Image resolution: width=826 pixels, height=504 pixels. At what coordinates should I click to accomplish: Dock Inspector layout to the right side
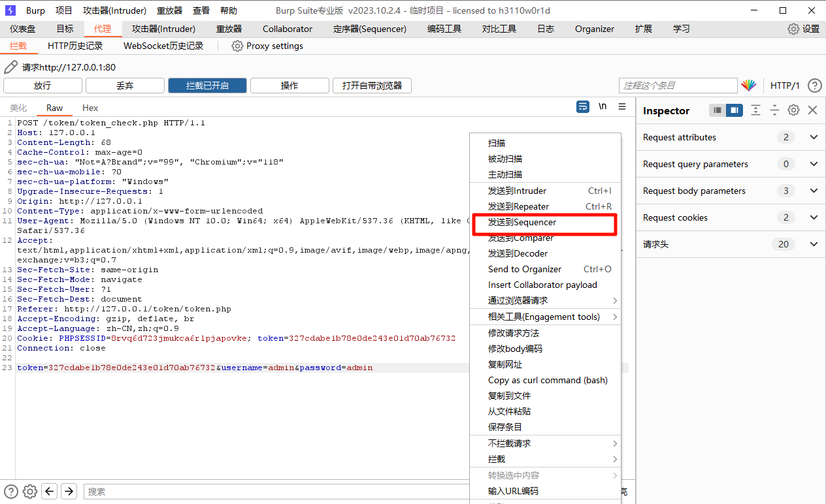tap(735, 110)
